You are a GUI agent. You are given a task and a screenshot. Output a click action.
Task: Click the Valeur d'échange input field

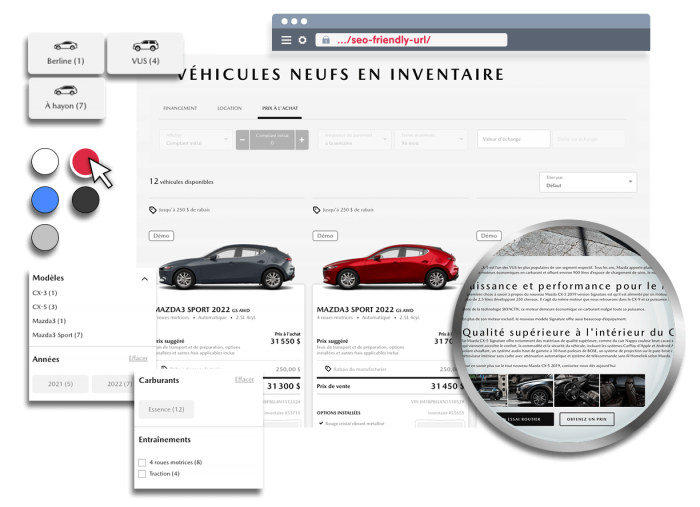pos(513,139)
